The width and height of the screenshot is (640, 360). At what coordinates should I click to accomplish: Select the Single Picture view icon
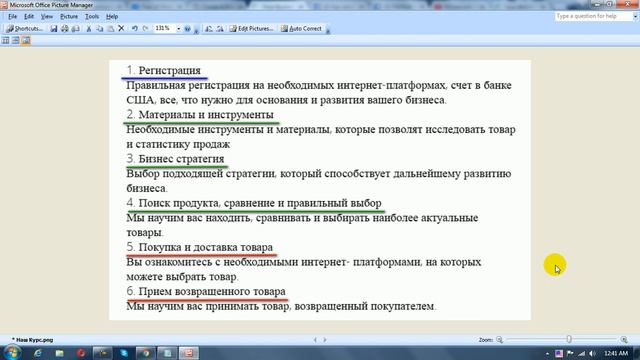pos(26,40)
